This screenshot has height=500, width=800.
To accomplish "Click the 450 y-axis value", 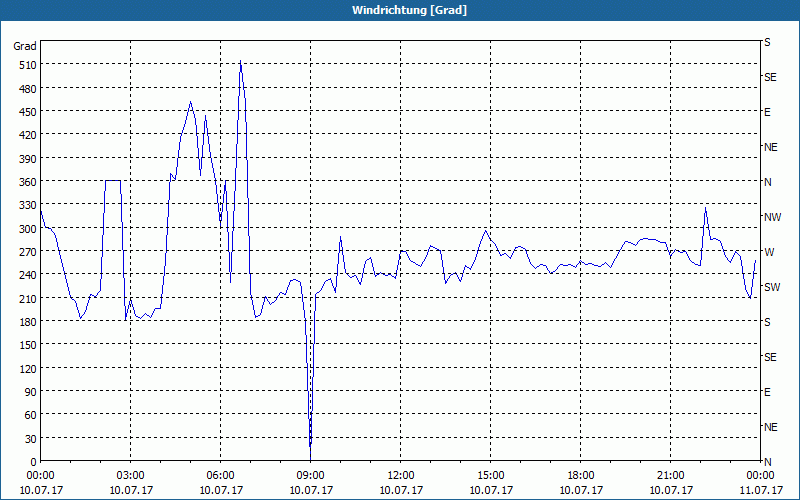I will (x=28, y=112).
